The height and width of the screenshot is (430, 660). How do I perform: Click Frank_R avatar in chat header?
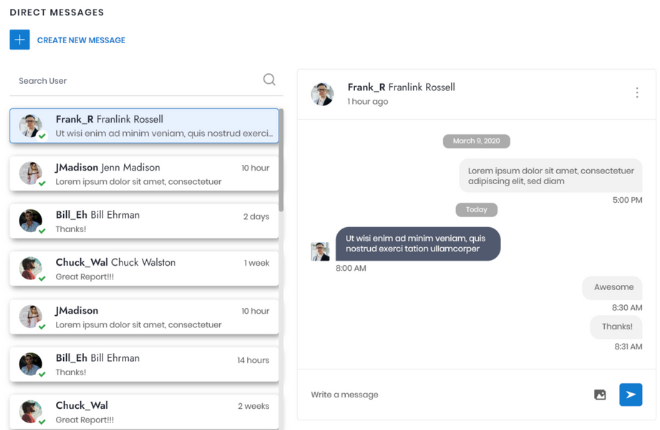[322, 94]
